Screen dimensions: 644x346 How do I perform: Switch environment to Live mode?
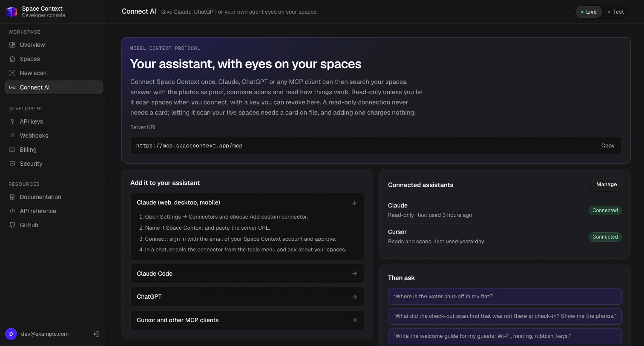589,12
